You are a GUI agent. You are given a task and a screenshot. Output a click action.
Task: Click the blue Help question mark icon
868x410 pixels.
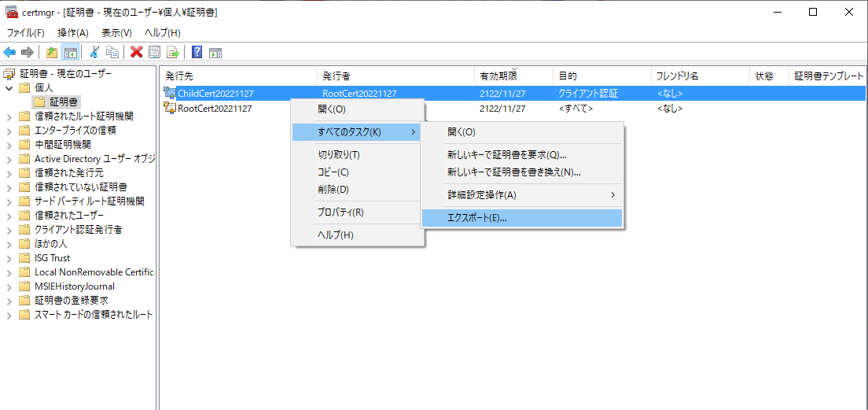tap(197, 53)
